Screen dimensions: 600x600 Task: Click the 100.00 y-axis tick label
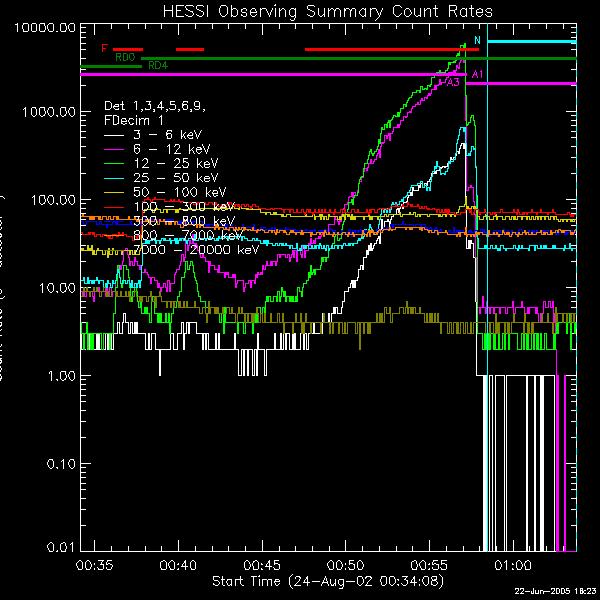[x=54, y=200]
